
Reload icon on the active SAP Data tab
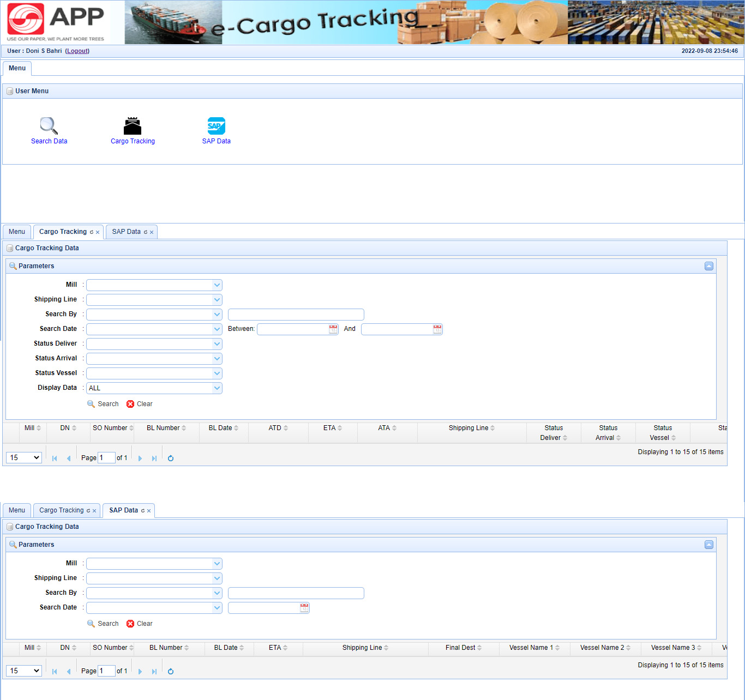(143, 511)
